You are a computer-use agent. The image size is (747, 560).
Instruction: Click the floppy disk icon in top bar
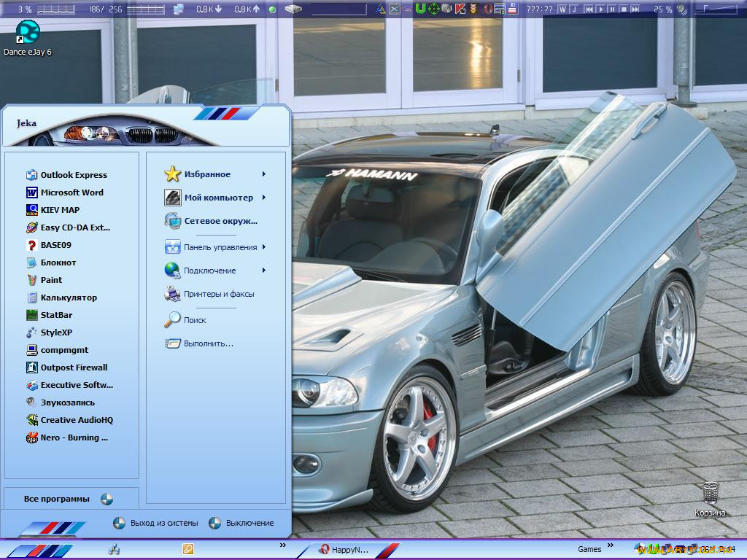coord(513,9)
